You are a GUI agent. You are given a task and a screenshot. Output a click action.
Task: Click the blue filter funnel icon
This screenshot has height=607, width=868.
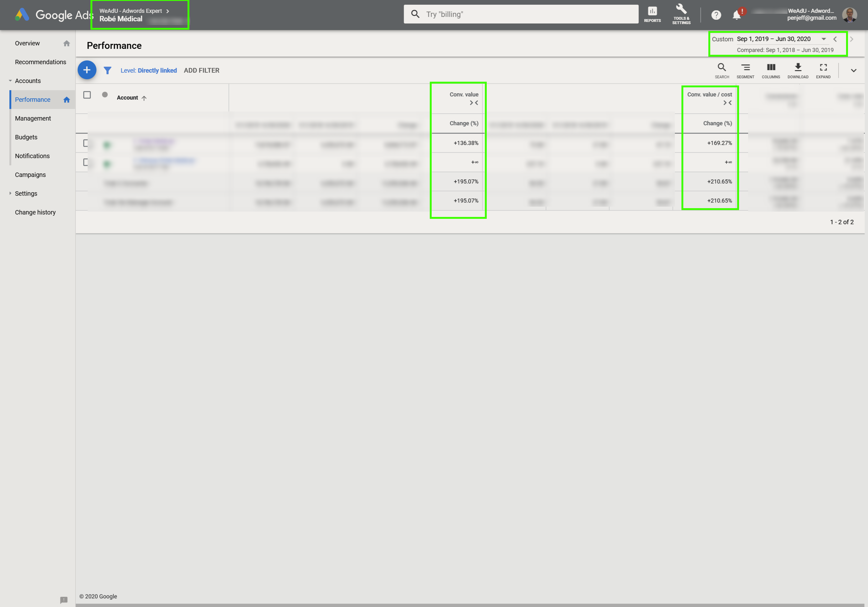coord(107,70)
